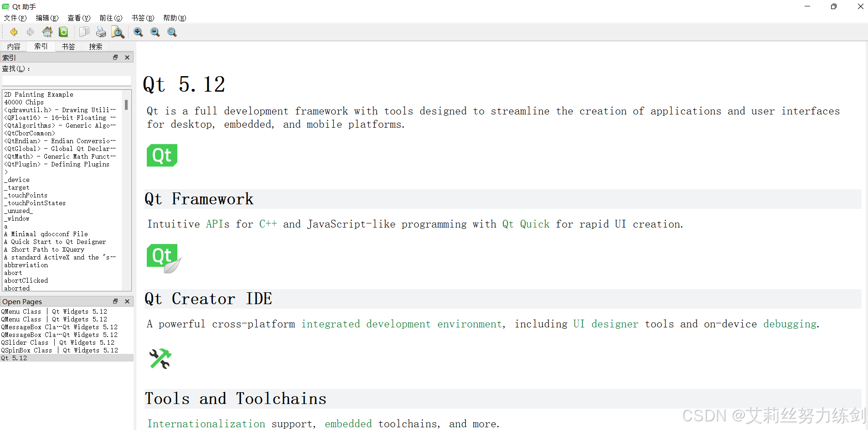The height and width of the screenshot is (430, 868).
Task: Click the Zoom Out toolbar icon
Action: tap(155, 32)
